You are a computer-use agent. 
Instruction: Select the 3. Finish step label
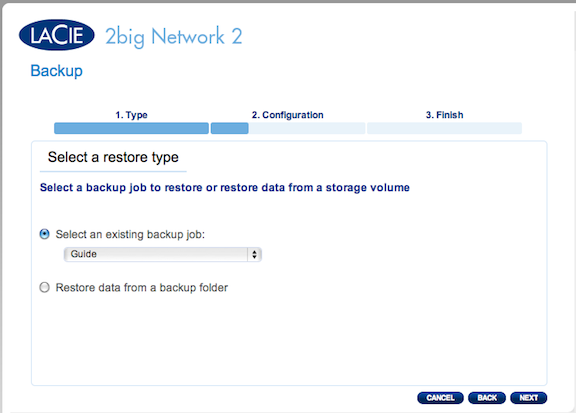tap(444, 115)
